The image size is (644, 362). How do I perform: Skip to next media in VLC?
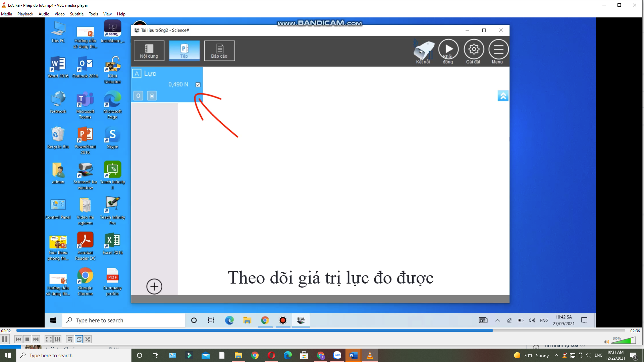coord(36,339)
